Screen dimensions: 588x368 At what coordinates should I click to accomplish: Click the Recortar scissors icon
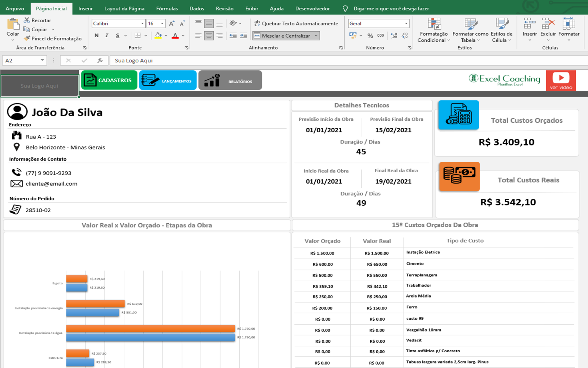click(x=27, y=20)
